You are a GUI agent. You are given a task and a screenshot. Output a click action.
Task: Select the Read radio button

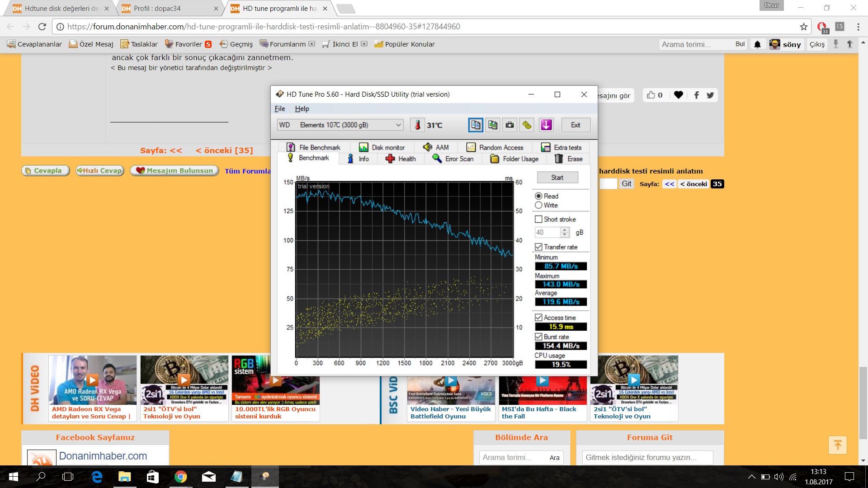point(538,196)
